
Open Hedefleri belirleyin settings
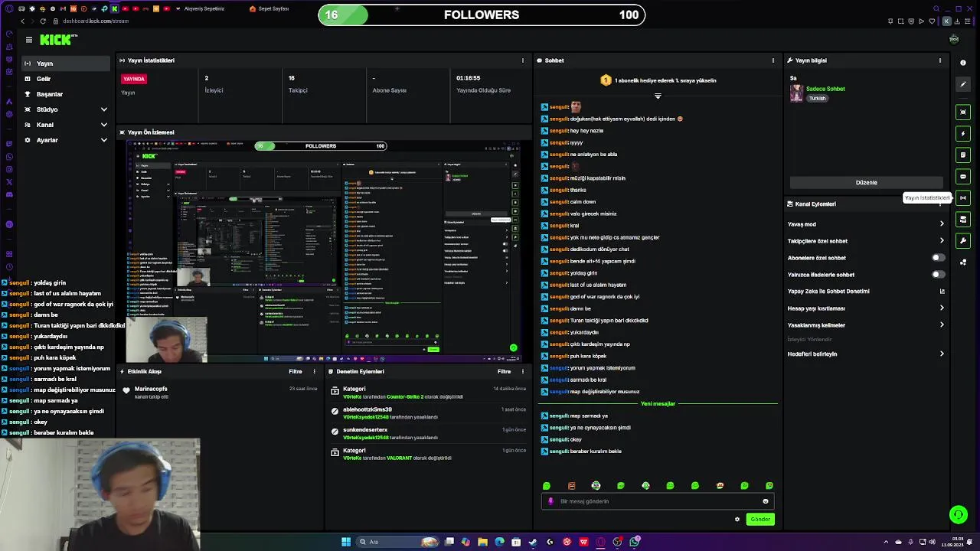866,354
